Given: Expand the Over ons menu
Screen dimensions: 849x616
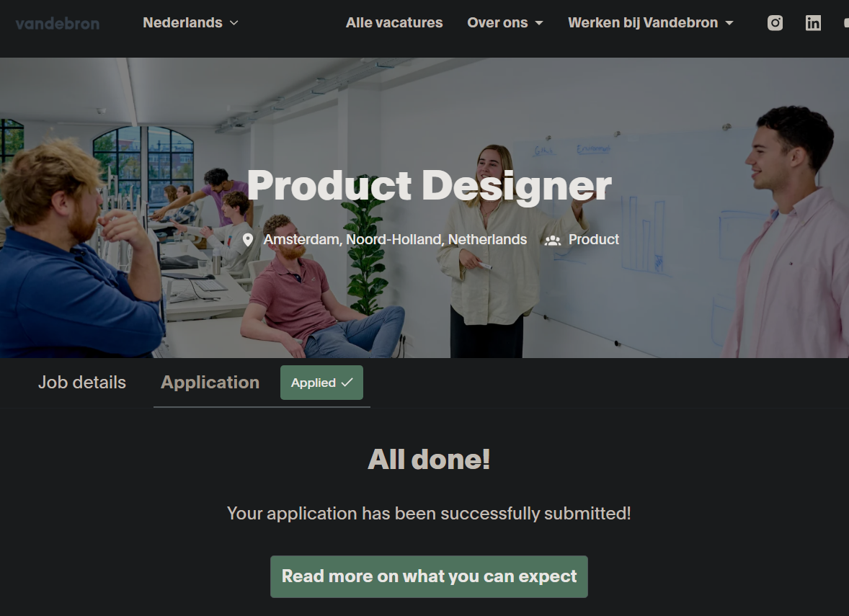Looking at the screenshot, I should click(x=504, y=23).
